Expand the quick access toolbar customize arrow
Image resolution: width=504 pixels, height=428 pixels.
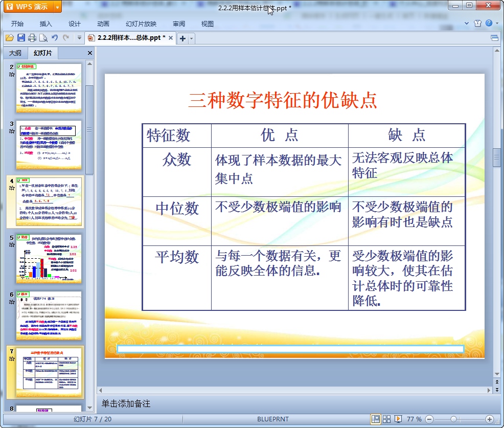pyautogui.click(x=79, y=38)
